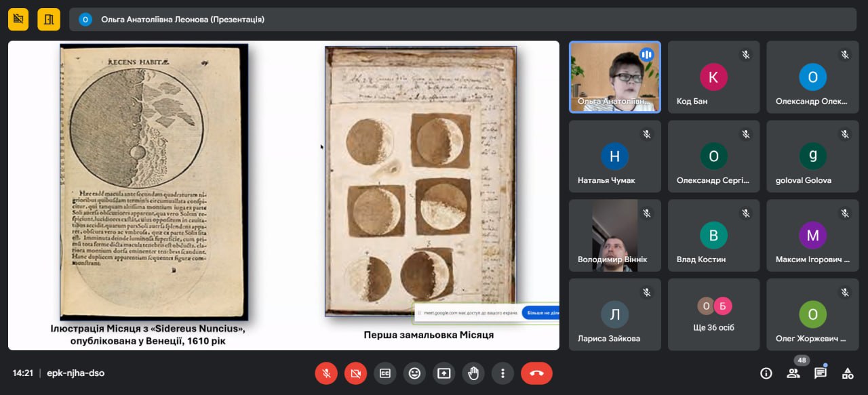Open the emoji reactions picker
The width and height of the screenshot is (868, 395).
414,373
